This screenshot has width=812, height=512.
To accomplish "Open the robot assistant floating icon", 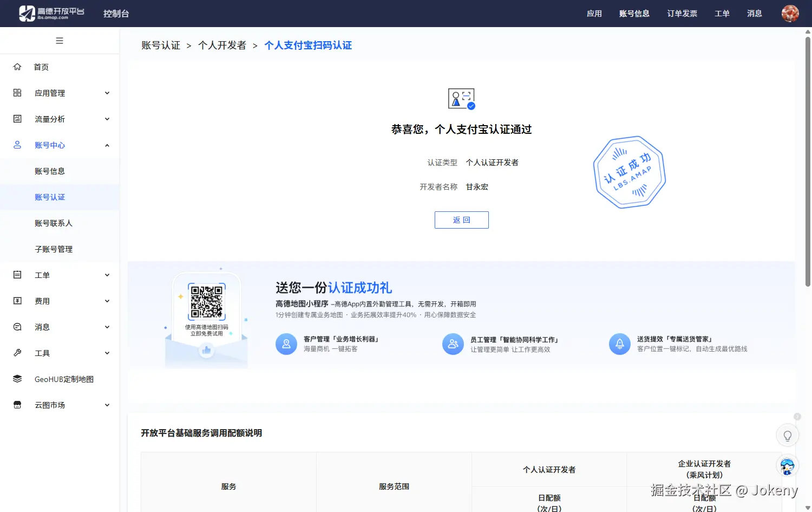I will coord(788,466).
